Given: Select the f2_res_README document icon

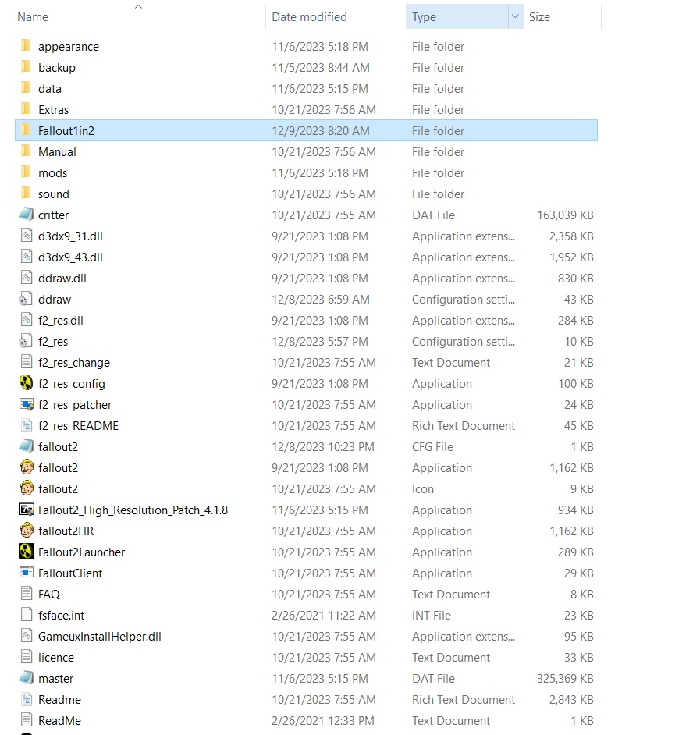Looking at the screenshot, I should pos(27,425).
